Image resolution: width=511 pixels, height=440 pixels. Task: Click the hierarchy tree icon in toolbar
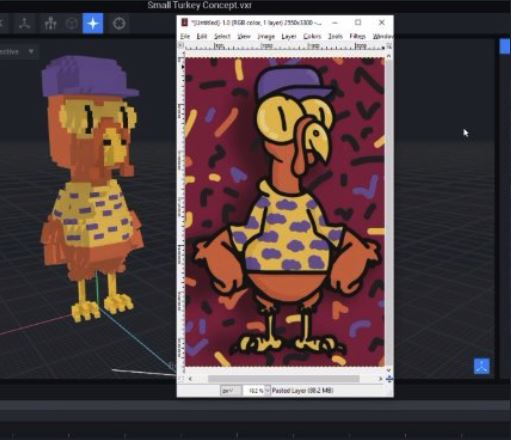pyautogui.click(x=50, y=24)
